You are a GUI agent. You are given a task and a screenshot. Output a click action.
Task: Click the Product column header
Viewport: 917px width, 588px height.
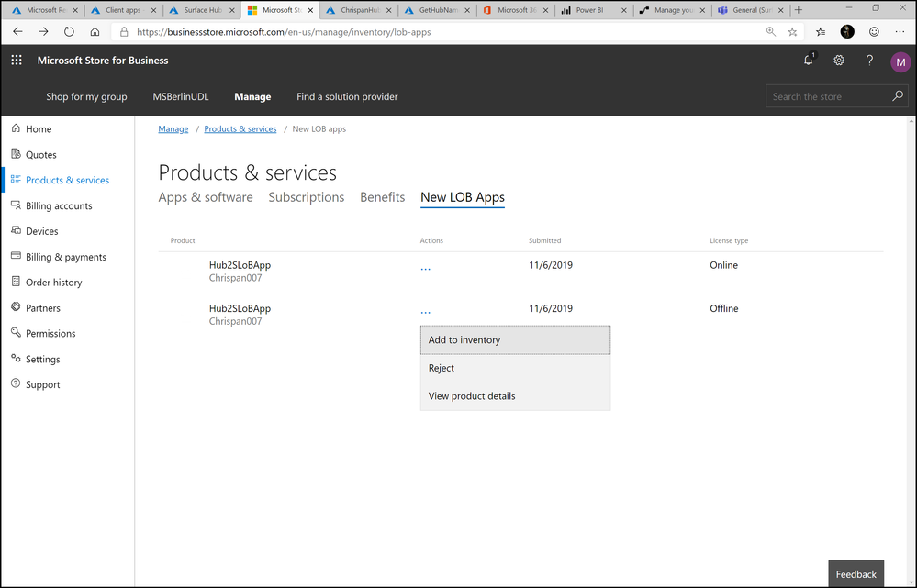pyautogui.click(x=183, y=240)
